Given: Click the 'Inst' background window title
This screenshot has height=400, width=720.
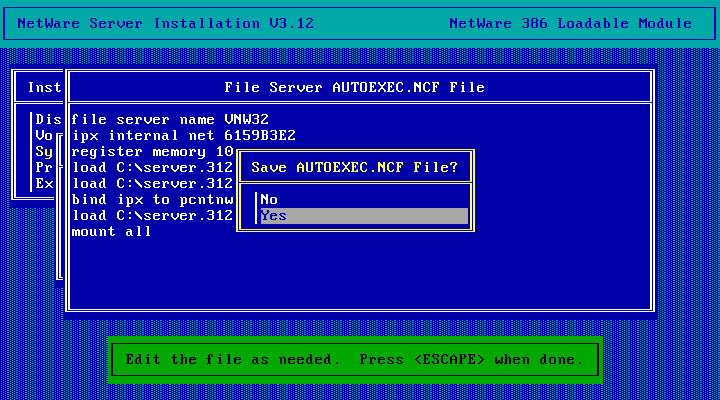Looking at the screenshot, I should [44, 87].
